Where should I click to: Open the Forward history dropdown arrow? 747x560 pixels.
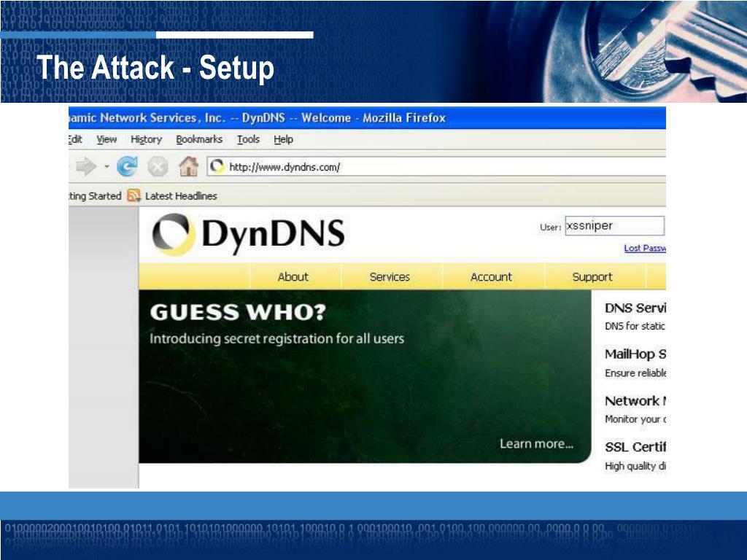[107, 167]
